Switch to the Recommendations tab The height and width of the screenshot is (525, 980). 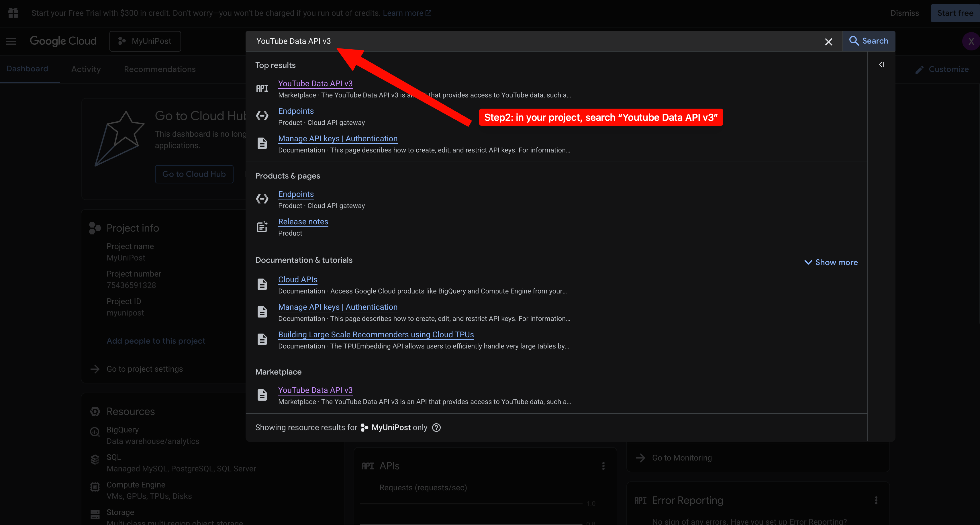point(160,69)
